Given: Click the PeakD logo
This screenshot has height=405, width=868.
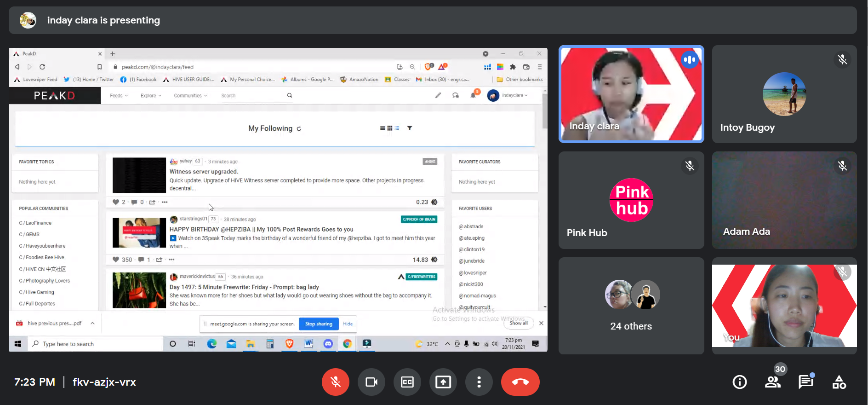Looking at the screenshot, I should click(x=54, y=96).
